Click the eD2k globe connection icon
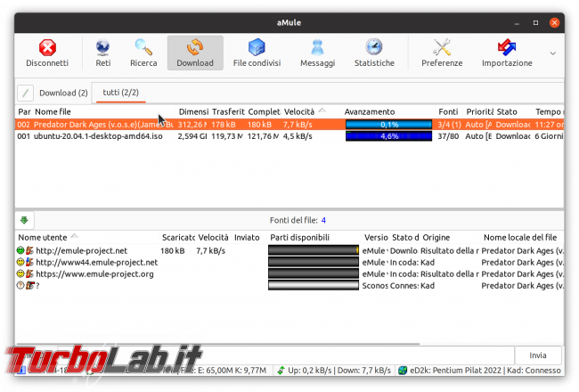579x392 pixels. [x=403, y=371]
